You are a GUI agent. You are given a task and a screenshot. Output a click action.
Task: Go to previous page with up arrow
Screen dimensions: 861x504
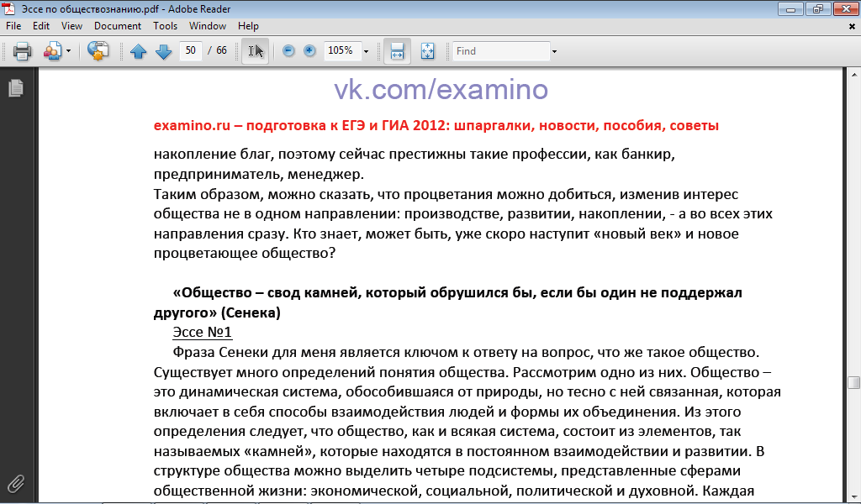[139, 51]
